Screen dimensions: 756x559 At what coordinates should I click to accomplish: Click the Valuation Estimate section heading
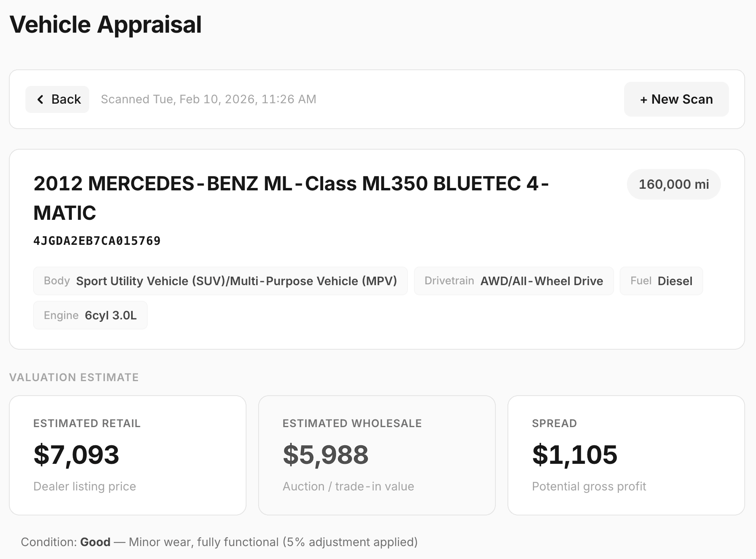pos(74,378)
